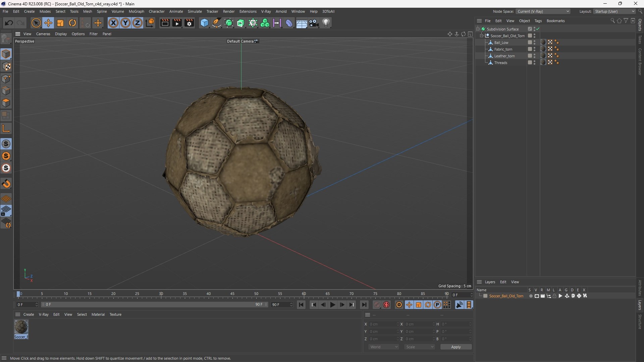Click Play Forwards button

(332, 305)
